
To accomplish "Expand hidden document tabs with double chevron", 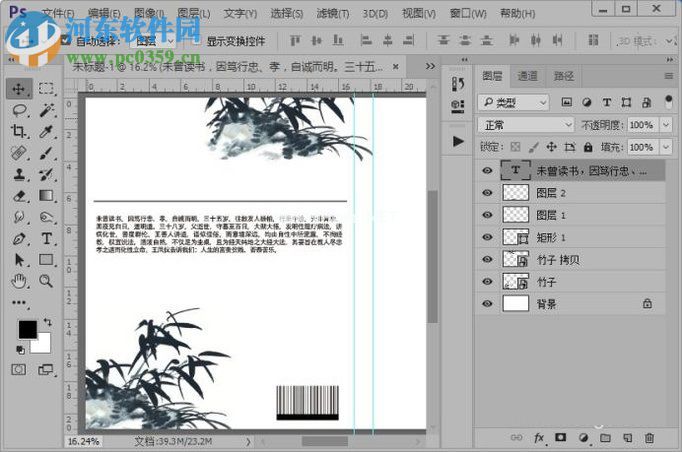I will click(430, 66).
